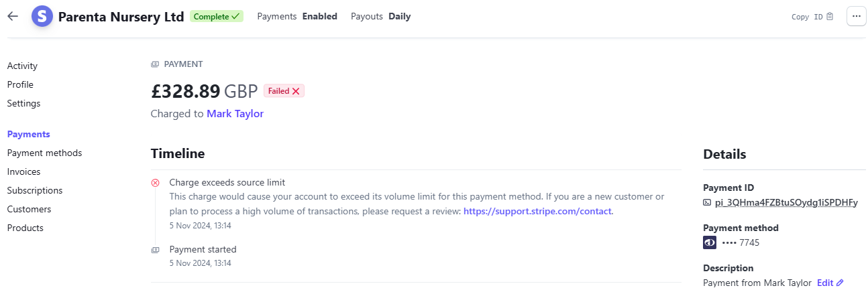Follow the support.stripe.com contact link
868x288 pixels.
[537, 211]
